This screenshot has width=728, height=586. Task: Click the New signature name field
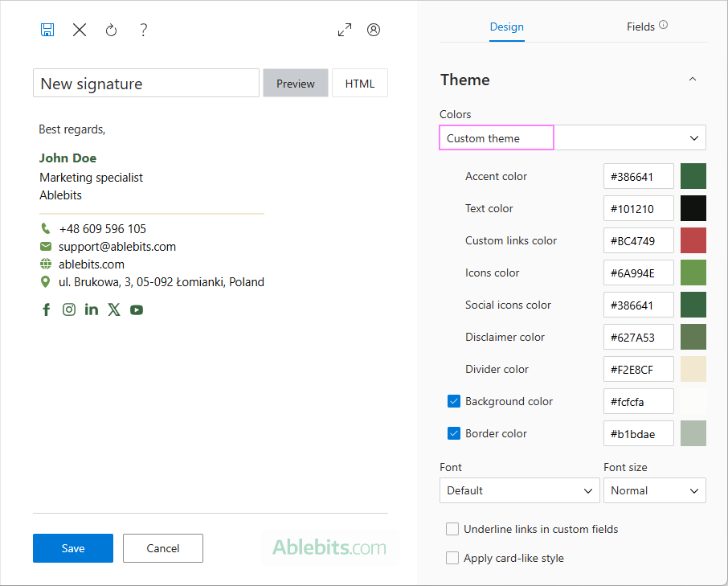coord(145,83)
